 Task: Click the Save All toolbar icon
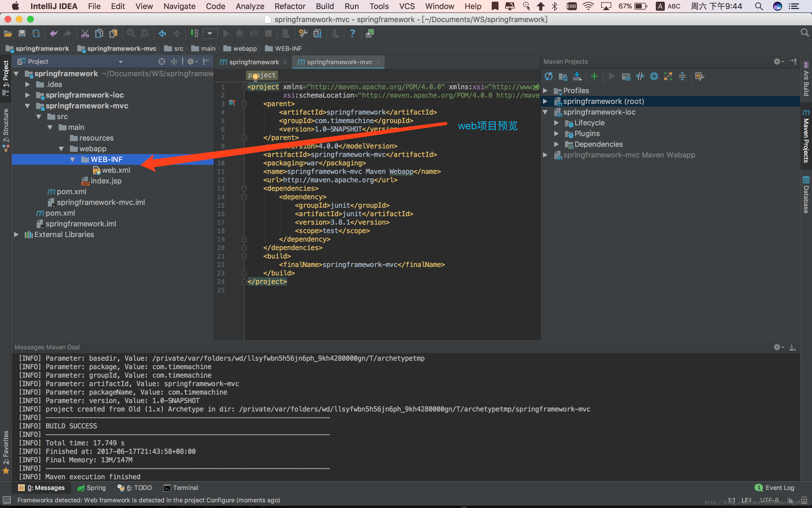(x=22, y=33)
